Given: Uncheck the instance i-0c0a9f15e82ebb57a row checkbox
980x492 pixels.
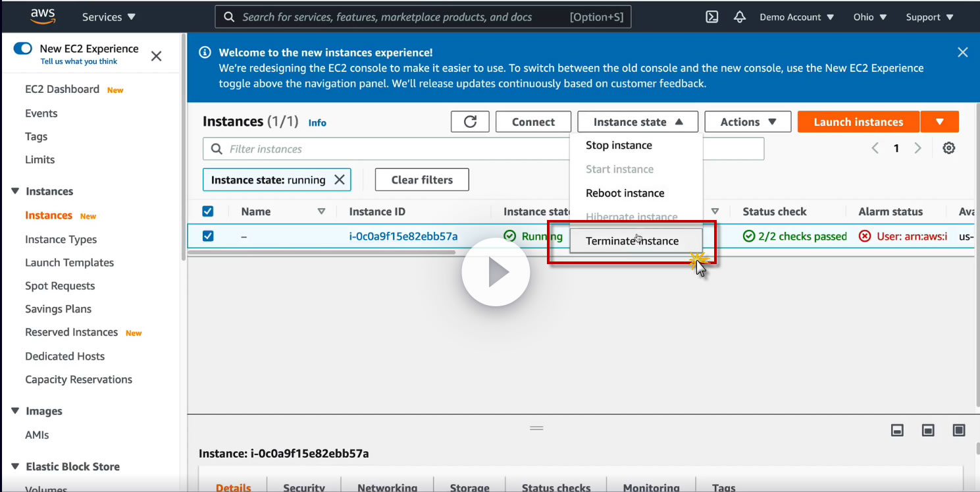Looking at the screenshot, I should click(x=208, y=236).
